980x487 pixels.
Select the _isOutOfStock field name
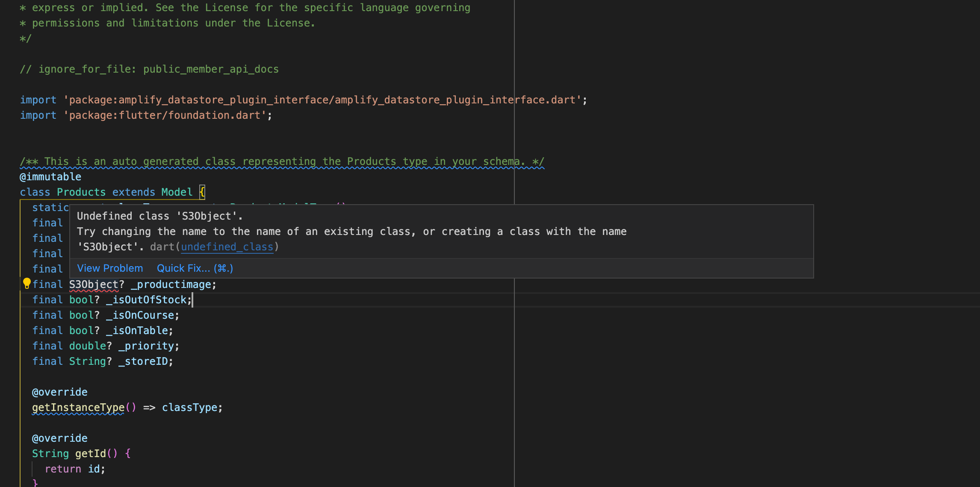(149, 299)
